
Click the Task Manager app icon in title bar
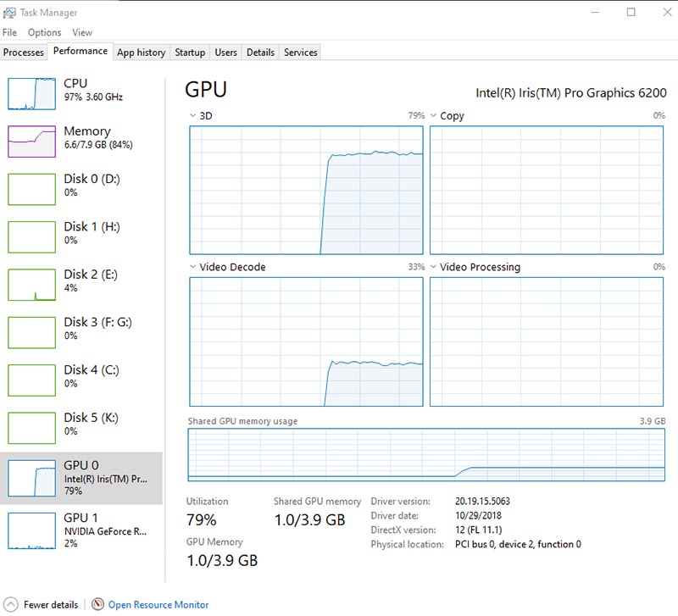tap(9, 13)
